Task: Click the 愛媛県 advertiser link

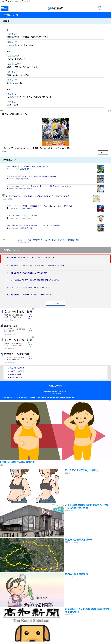Action: (x=5, y=152)
